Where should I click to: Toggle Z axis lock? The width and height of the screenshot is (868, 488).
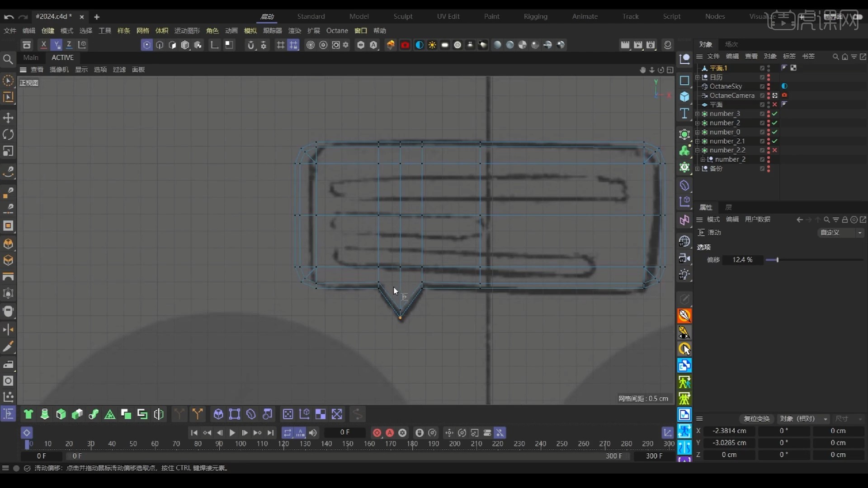pos(69,45)
